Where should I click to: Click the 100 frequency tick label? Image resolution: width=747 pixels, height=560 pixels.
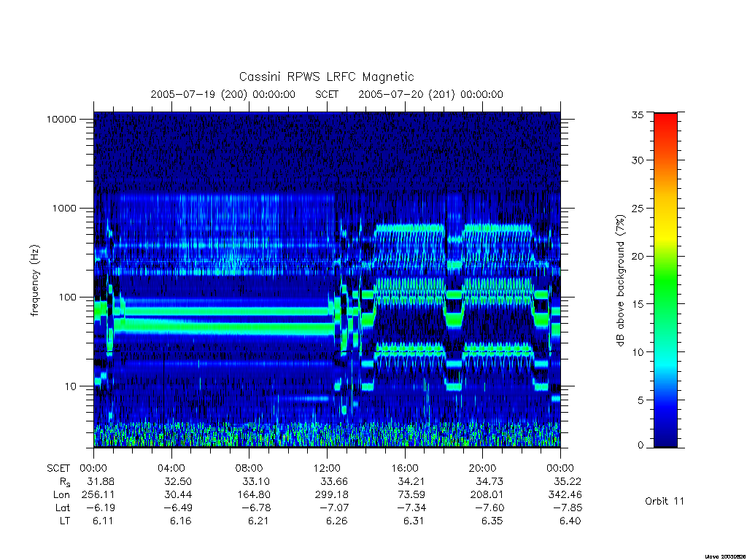(x=67, y=297)
